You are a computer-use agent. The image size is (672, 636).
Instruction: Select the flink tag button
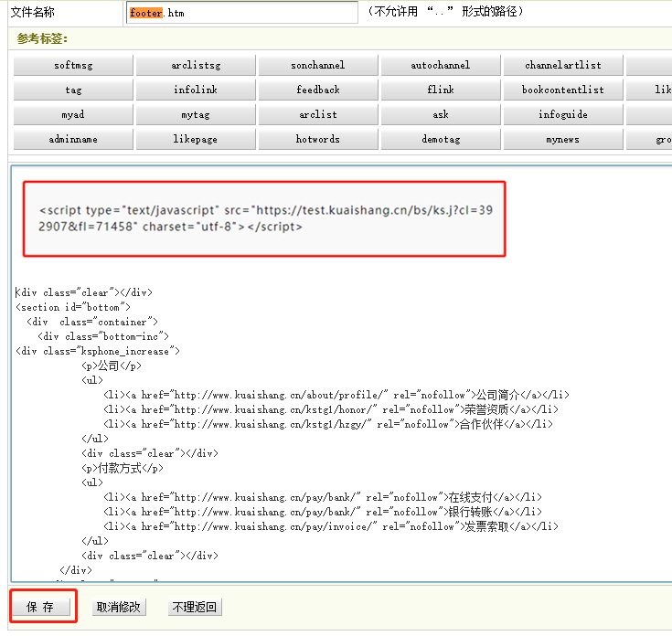click(x=441, y=90)
